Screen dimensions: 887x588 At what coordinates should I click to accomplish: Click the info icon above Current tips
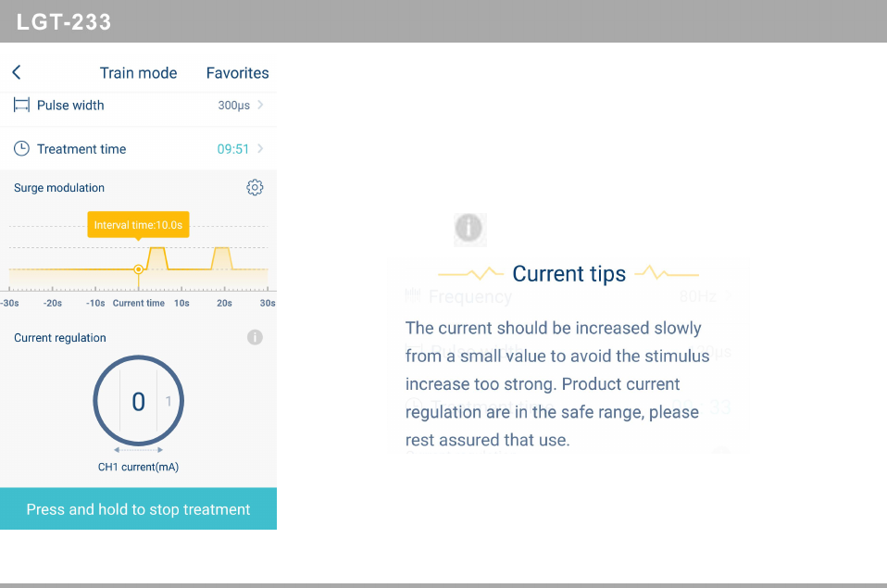pos(469,228)
